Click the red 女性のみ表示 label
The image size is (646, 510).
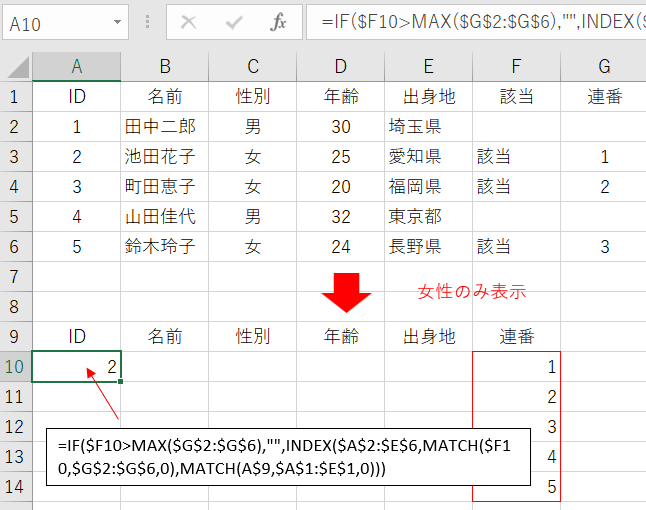[x=471, y=292]
